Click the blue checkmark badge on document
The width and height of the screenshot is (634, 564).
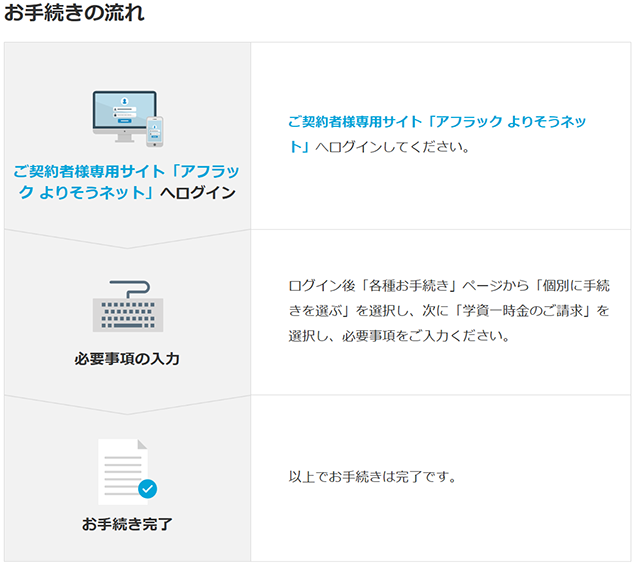148,489
